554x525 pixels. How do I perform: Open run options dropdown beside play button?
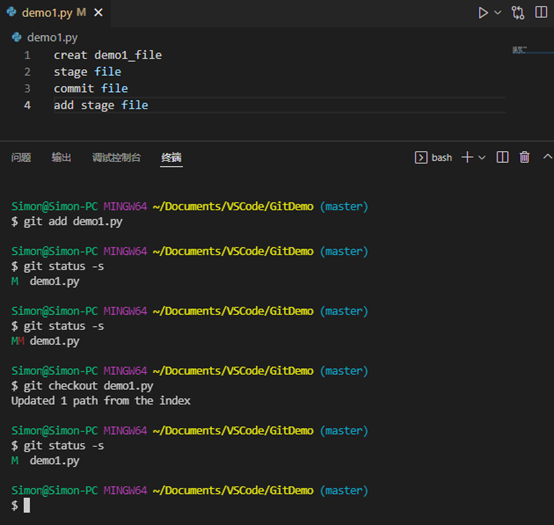click(x=497, y=13)
